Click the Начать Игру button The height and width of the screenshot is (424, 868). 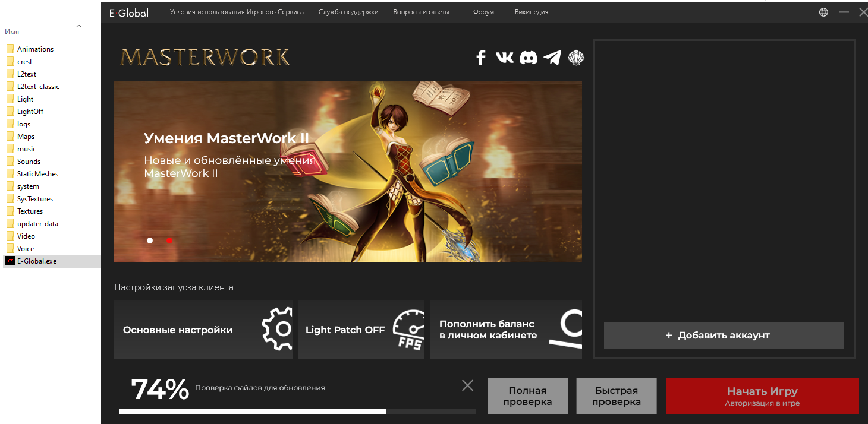coord(762,396)
